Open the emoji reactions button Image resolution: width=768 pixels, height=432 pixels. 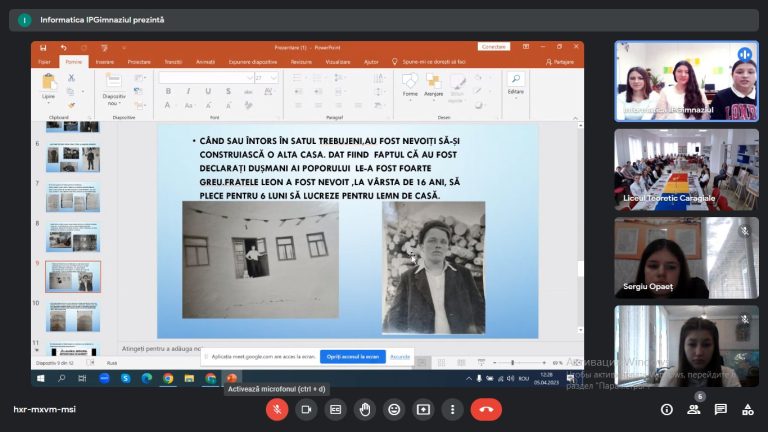[x=394, y=409]
